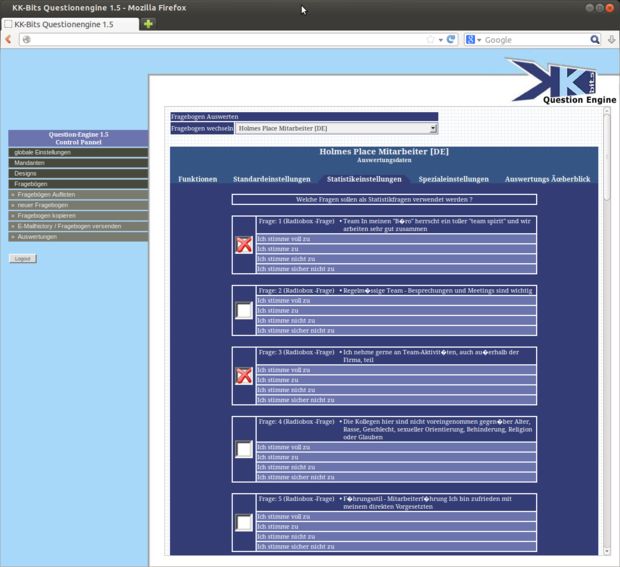The image size is (620, 567).
Task: Click the site identity globe icon
Action: click(x=26, y=40)
